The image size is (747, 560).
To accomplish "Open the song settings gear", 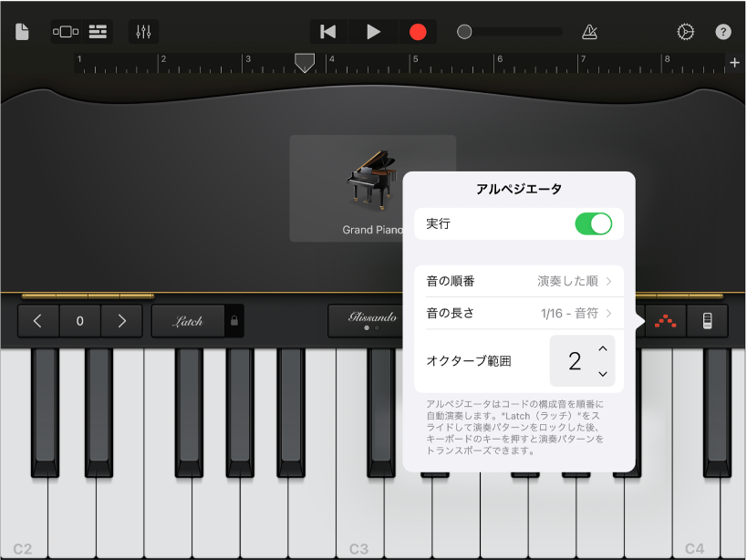I will (x=687, y=31).
